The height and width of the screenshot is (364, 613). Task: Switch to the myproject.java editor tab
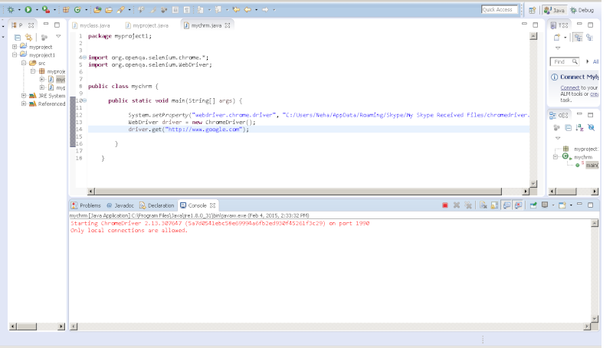pos(147,25)
